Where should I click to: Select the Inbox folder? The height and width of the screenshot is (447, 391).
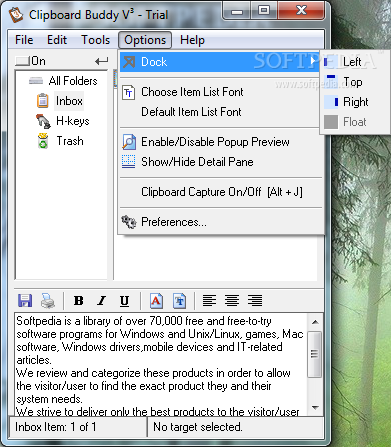pyautogui.click(x=69, y=101)
